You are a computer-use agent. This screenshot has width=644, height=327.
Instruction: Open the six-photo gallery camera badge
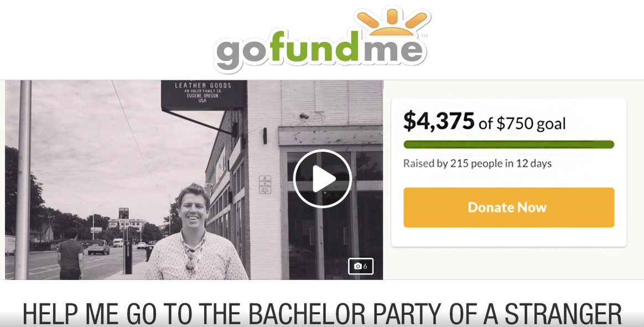click(x=361, y=266)
